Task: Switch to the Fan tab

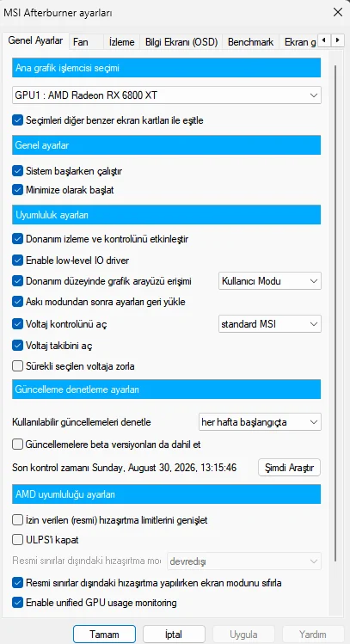Action: click(85, 42)
